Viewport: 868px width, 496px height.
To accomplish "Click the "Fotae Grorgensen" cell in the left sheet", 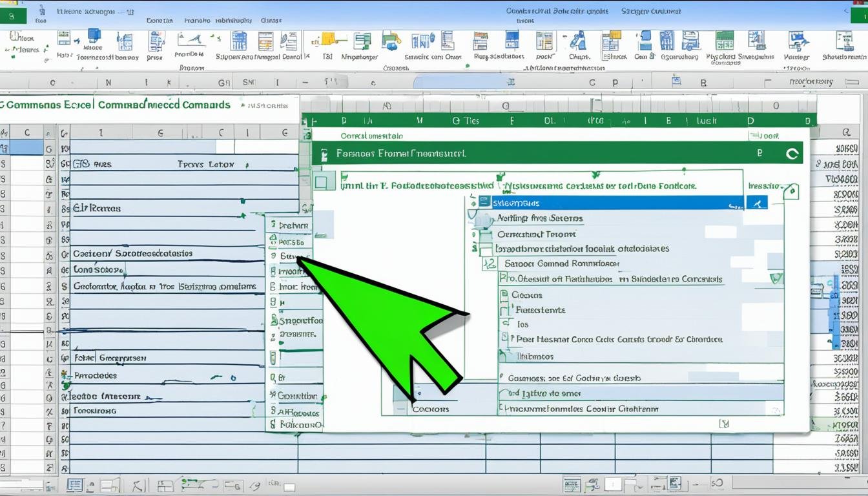I will point(110,358).
